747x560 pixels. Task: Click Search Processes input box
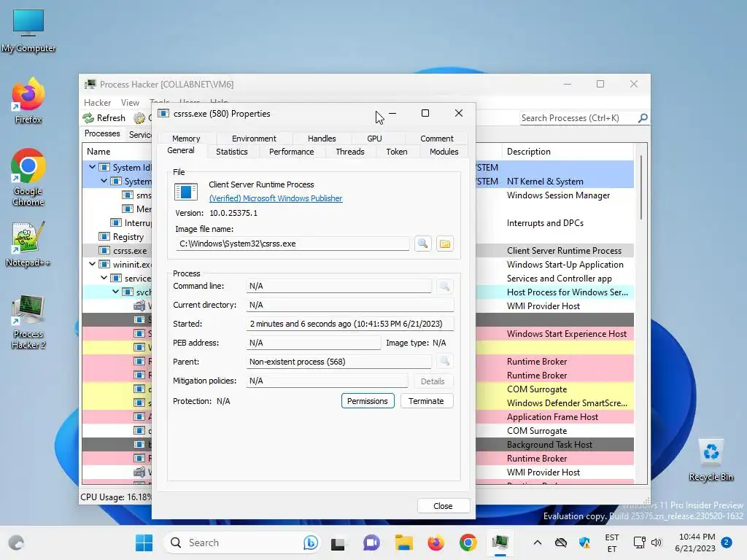point(578,118)
